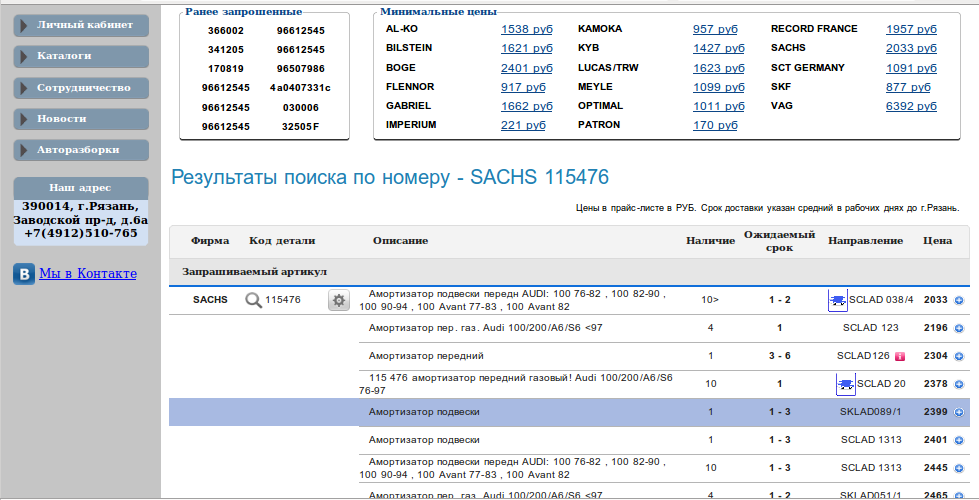The height and width of the screenshot is (500, 979).
Task: Click the VKontakte logo icon
Action: click(x=24, y=274)
